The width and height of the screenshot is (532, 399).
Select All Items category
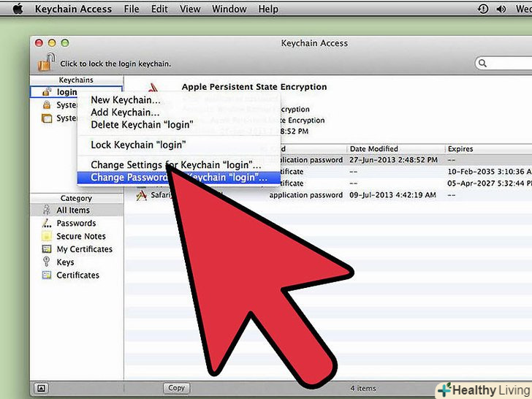pos(77,210)
